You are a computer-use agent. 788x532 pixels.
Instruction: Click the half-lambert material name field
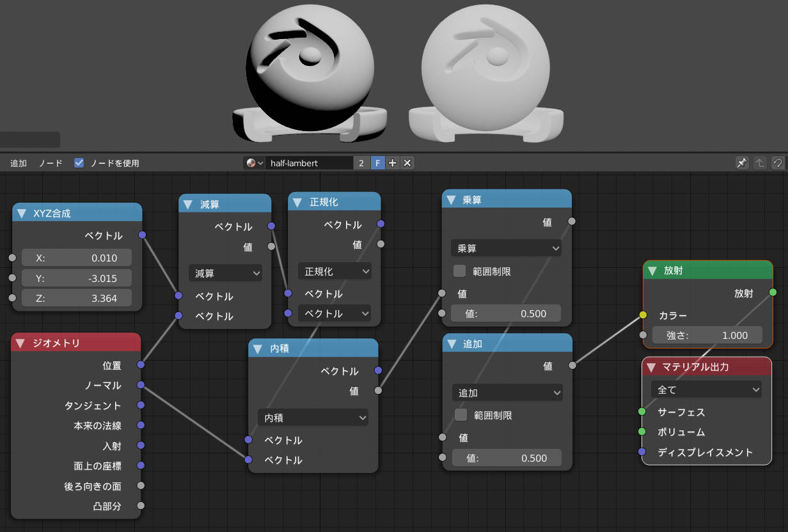310,163
